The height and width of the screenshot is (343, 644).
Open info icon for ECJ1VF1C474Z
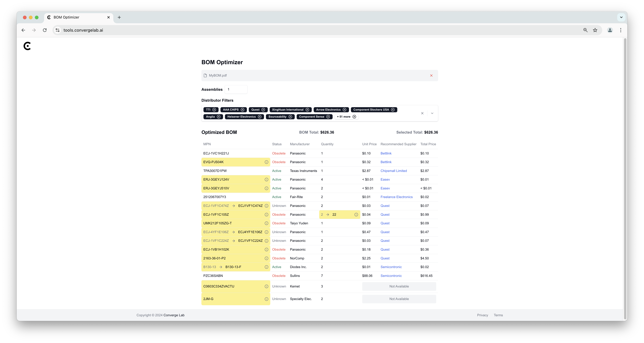pos(267,206)
